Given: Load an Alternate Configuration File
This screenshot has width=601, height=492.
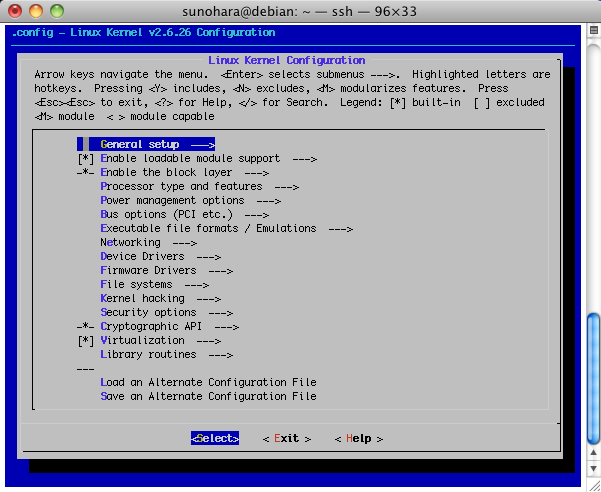Looking at the screenshot, I should point(208,383).
